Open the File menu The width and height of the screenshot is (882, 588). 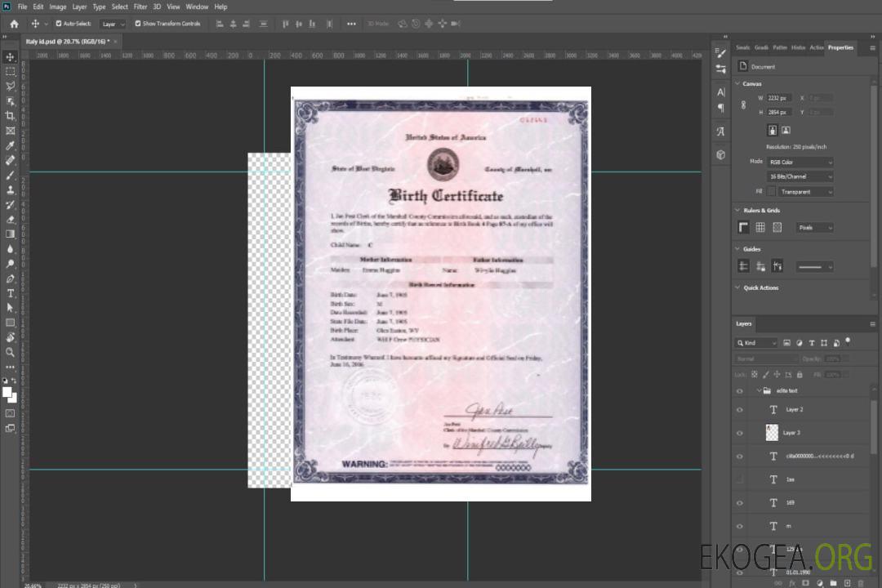22,7
